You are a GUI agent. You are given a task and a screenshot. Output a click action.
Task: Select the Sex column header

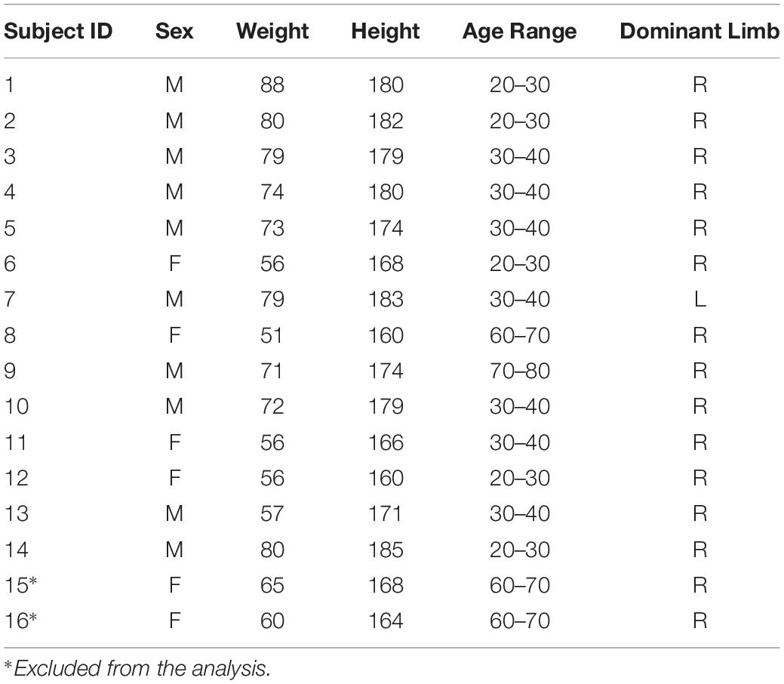(x=174, y=31)
